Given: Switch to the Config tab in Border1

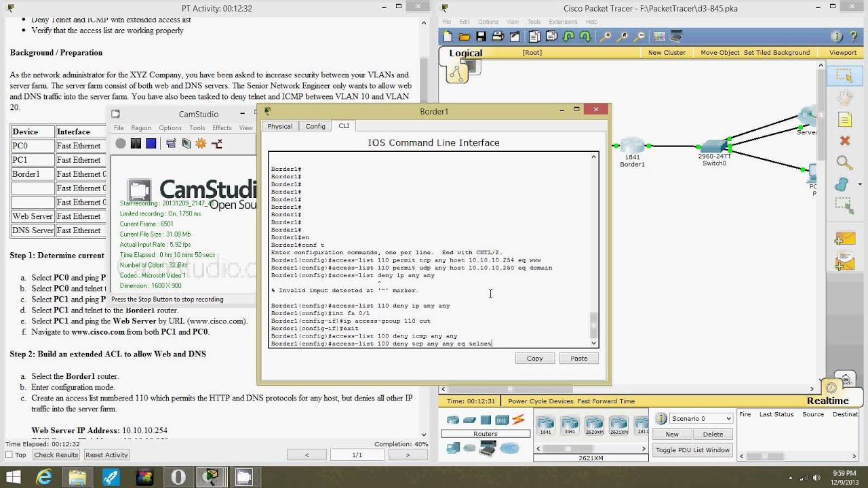Looking at the screenshot, I should [315, 126].
